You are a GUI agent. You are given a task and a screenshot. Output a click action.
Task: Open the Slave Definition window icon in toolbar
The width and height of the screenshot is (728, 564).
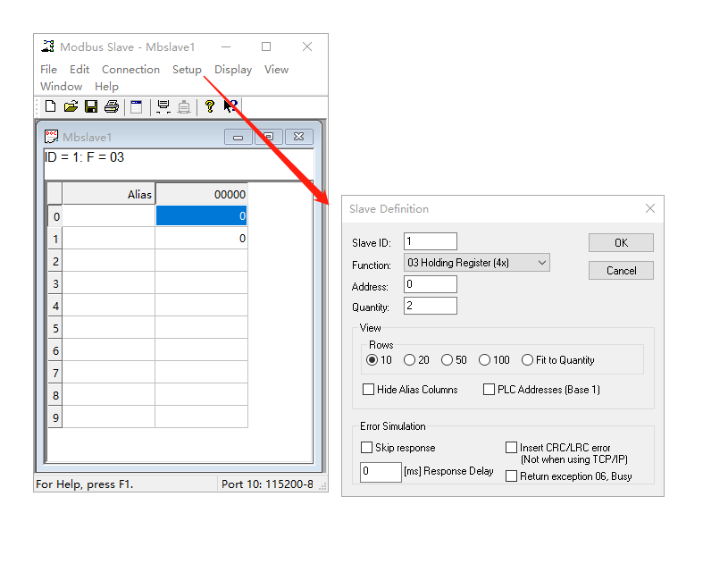136,106
